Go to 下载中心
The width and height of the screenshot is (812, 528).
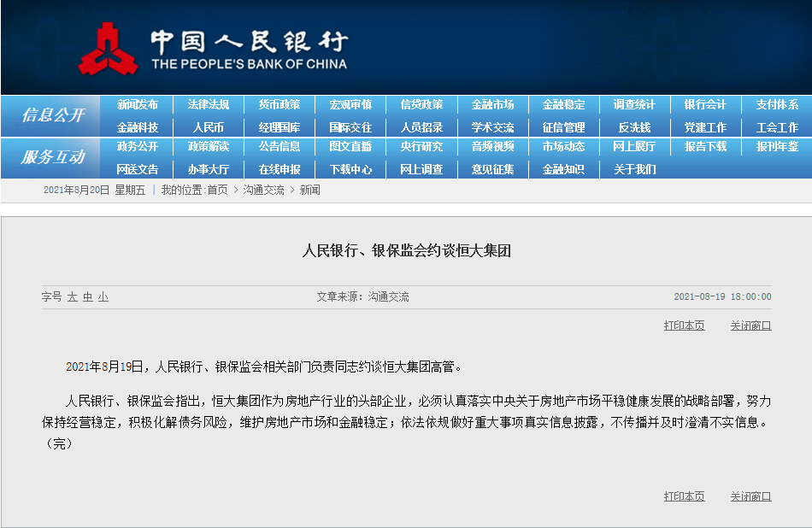pyautogui.click(x=350, y=169)
